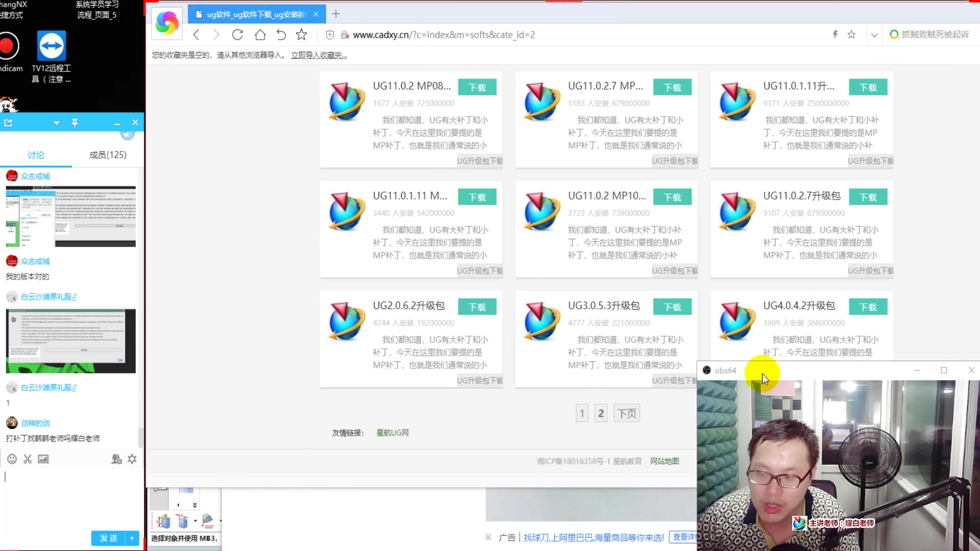Open the chat settings gear icon
This screenshot has width=980, height=551.
coord(132,459)
